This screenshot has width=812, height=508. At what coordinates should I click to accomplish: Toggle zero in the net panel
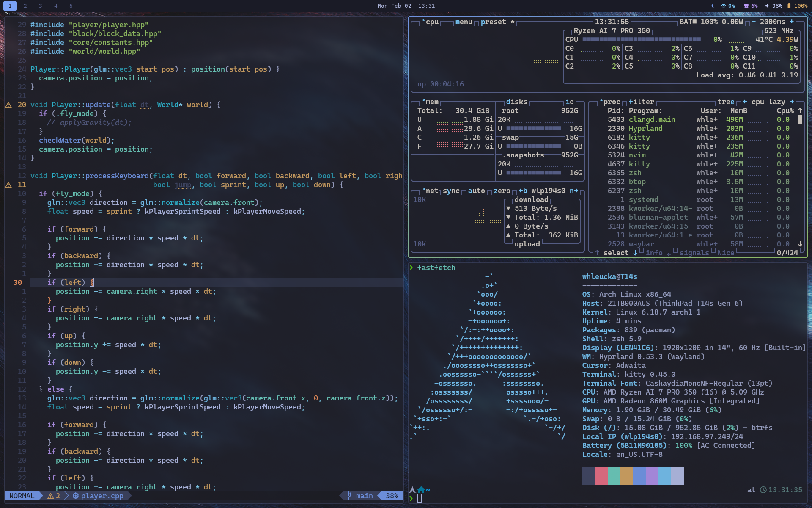[503, 191]
